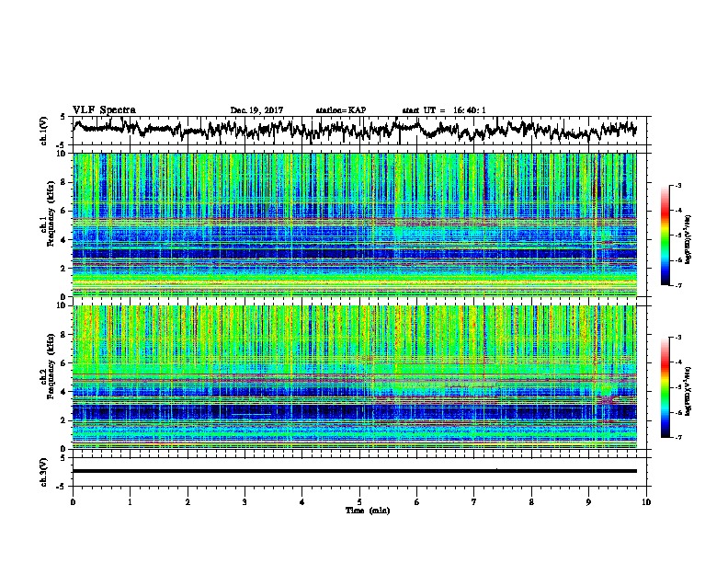Click the "4" kHz tick of ch.2 spectrogram
The height and width of the screenshot is (563, 728).
pyautogui.click(x=65, y=392)
